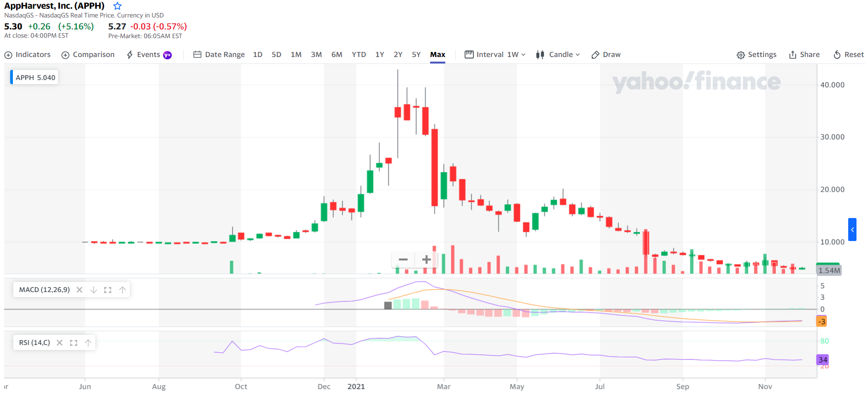Select the 1Y range
Image resolution: width=868 pixels, height=402 pixels.
point(379,55)
